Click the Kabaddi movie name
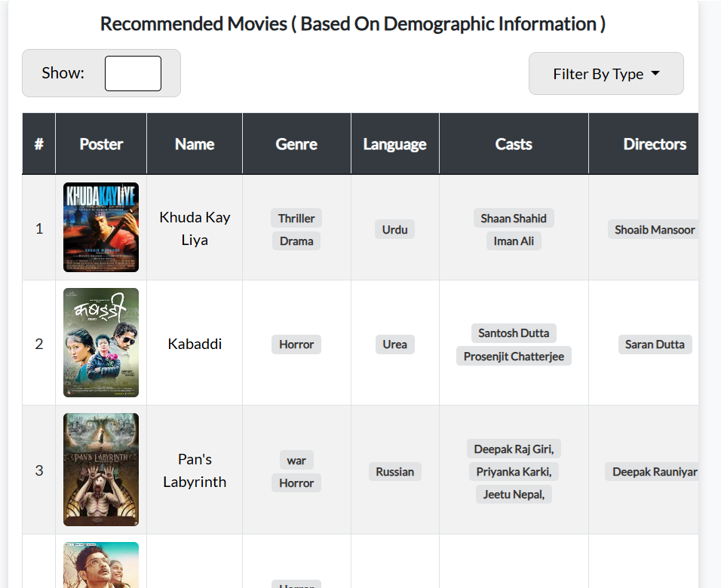This screenshot has width=721, height=588. (x=195, y=344)
